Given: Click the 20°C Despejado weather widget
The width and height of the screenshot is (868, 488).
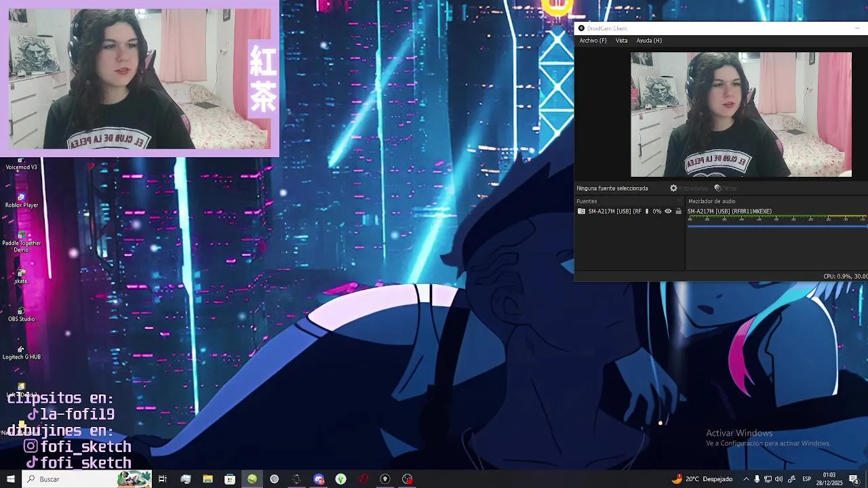Looking at the screenshot, I should tap(702, 479).
